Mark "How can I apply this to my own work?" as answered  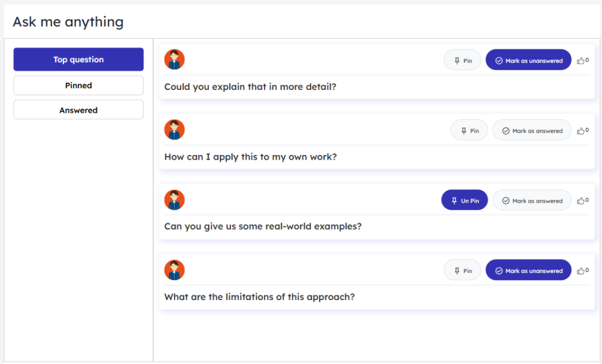pyautogui.click(x=531, y=130)
